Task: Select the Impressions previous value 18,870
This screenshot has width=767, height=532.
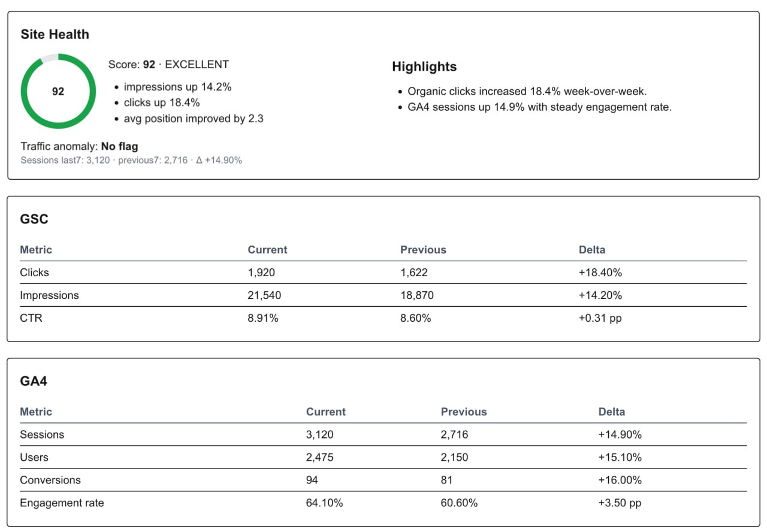Action: tap(417, 295)
